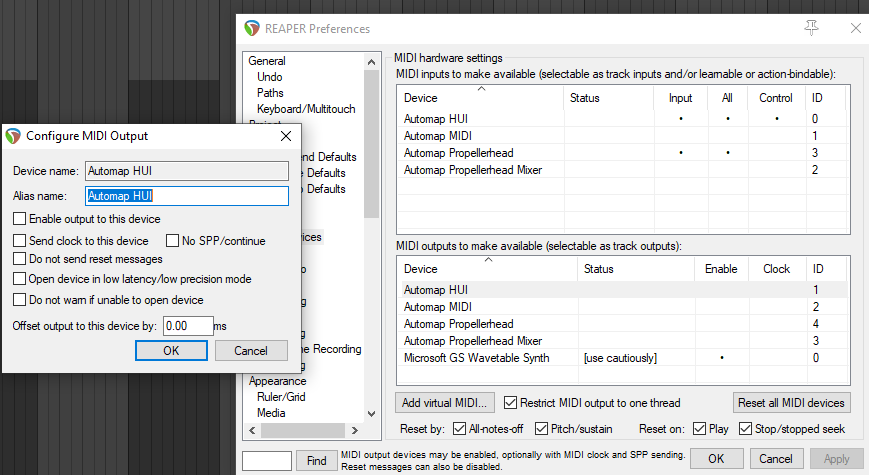Toggle Send clock to this device
The image size is (869, 475).
pyautogui.click(x=19, y=241)
